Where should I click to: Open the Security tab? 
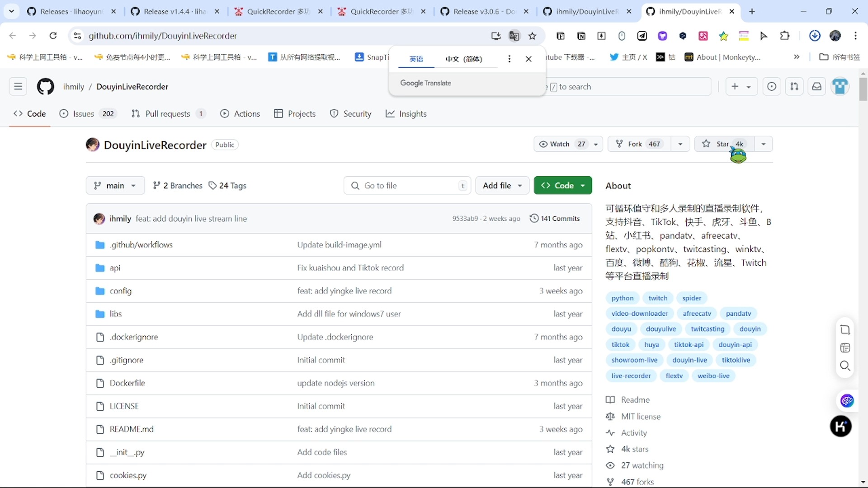pos(351,114)
